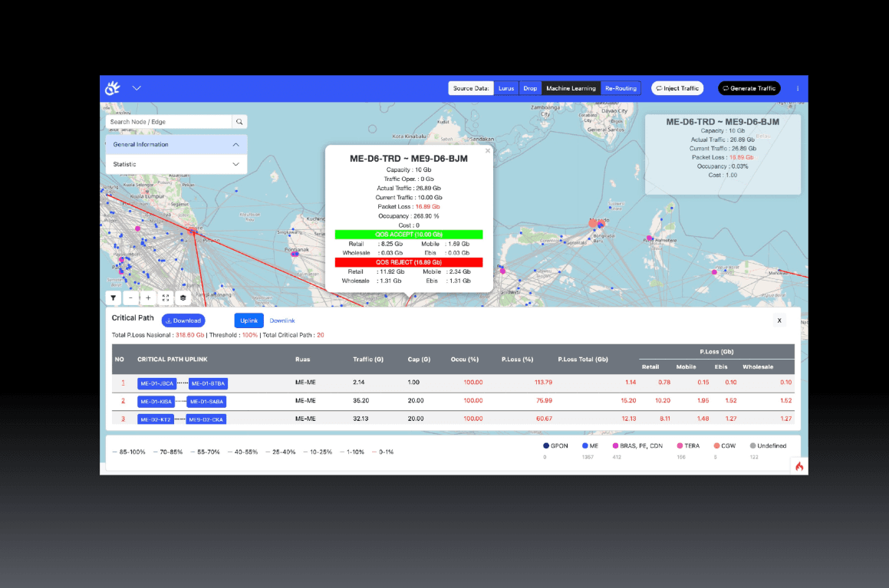The image size is (889, 588).
Task: Select the Drop source data tab
Action: (530, 88)
